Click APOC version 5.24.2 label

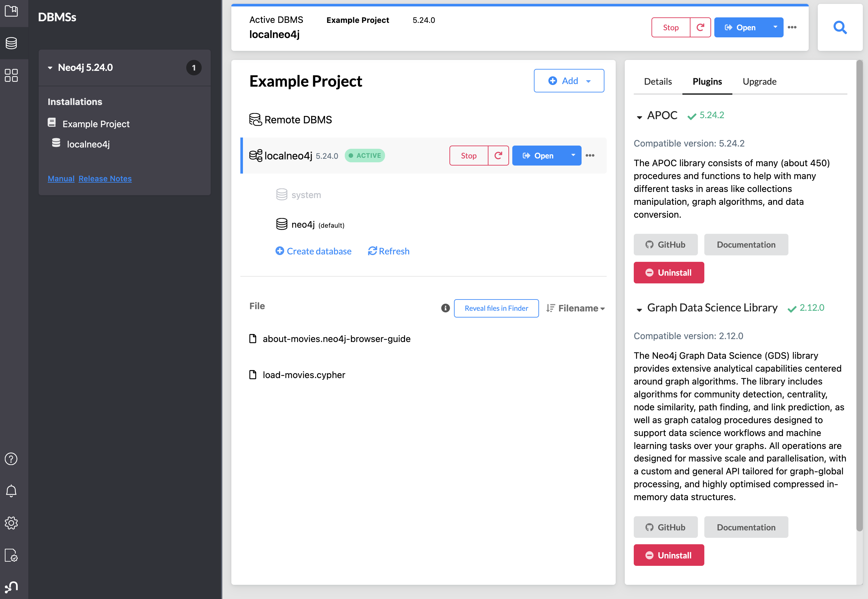coord(711,115)
